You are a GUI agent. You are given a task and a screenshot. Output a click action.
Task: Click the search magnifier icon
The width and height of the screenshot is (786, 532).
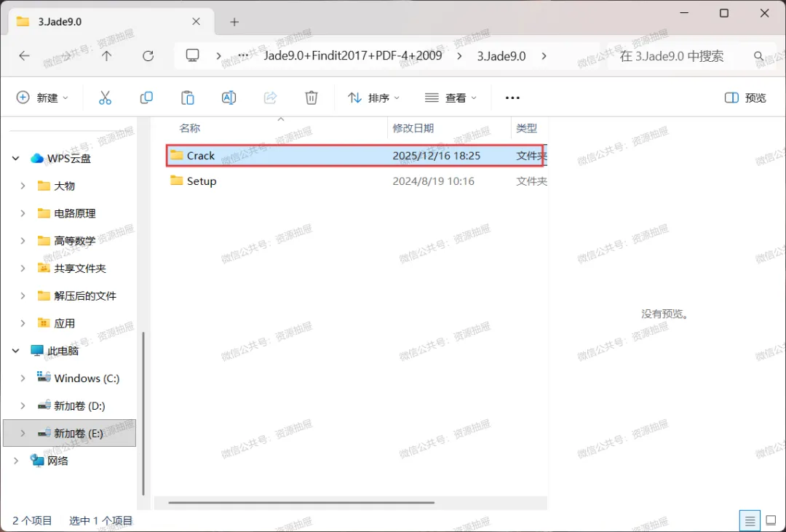pyautogui.click(x=758, y=55)
